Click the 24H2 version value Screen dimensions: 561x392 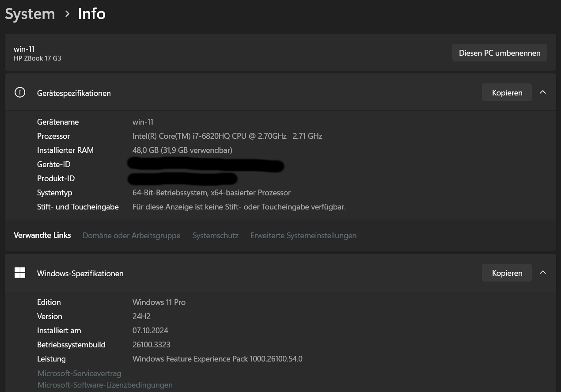[142, 316]
